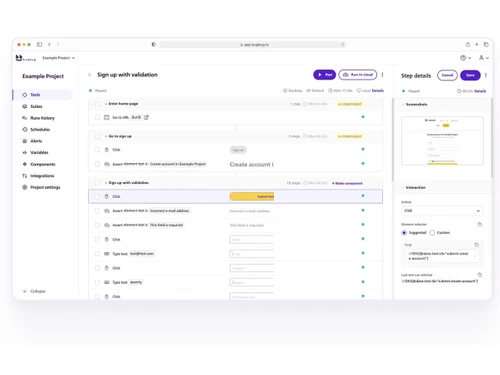Copy the Element selector value

click(480, 224)
